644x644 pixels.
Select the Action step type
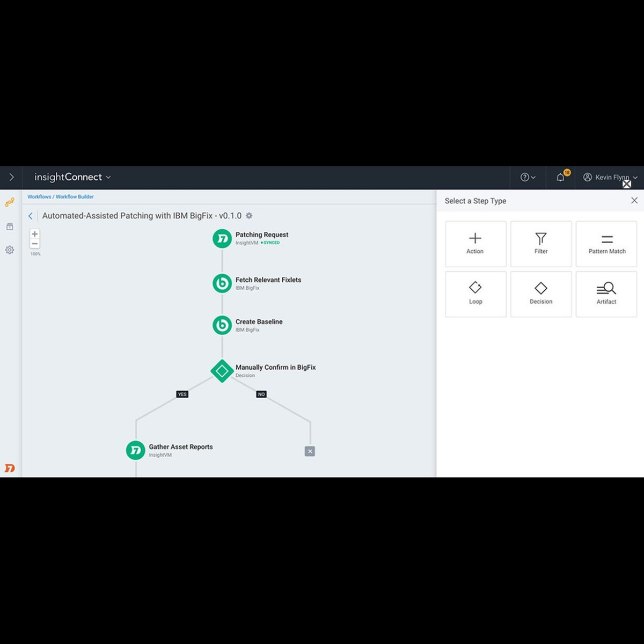point(475,244)
